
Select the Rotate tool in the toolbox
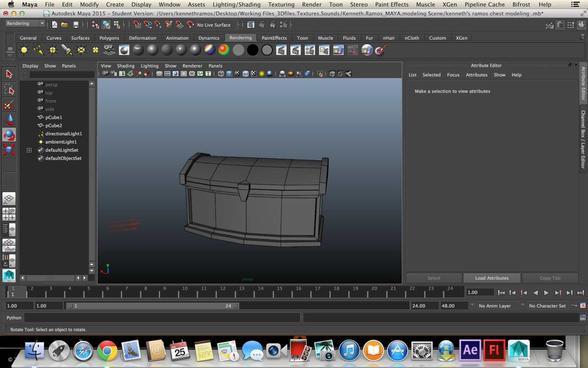(x=9, y=135)
